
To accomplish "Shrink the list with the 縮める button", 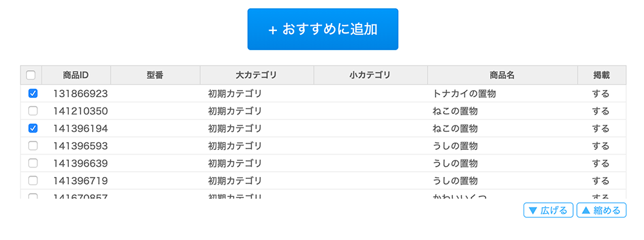I will [601, 210].
